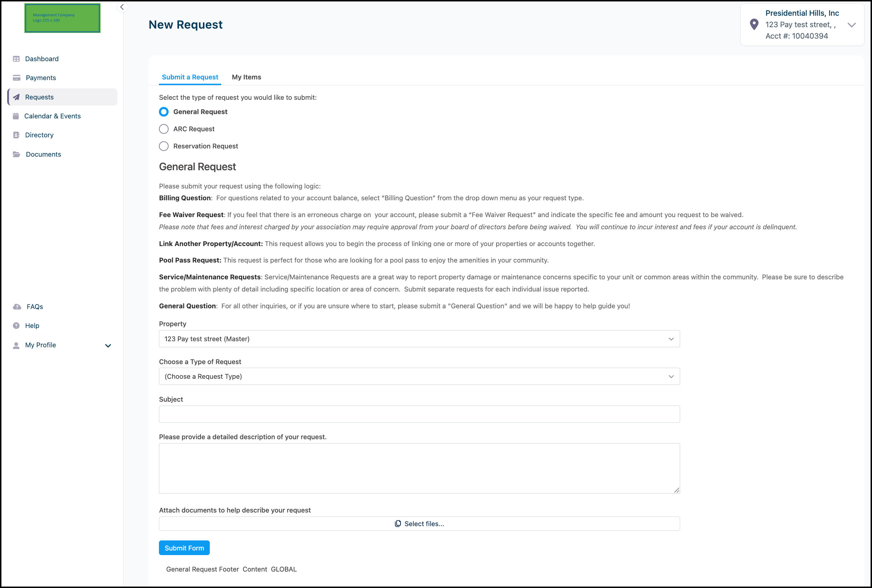Viewport: 872px width, 588px height.
Task: Open the Choose a Request Type dropdown
Action: [419, 376]
